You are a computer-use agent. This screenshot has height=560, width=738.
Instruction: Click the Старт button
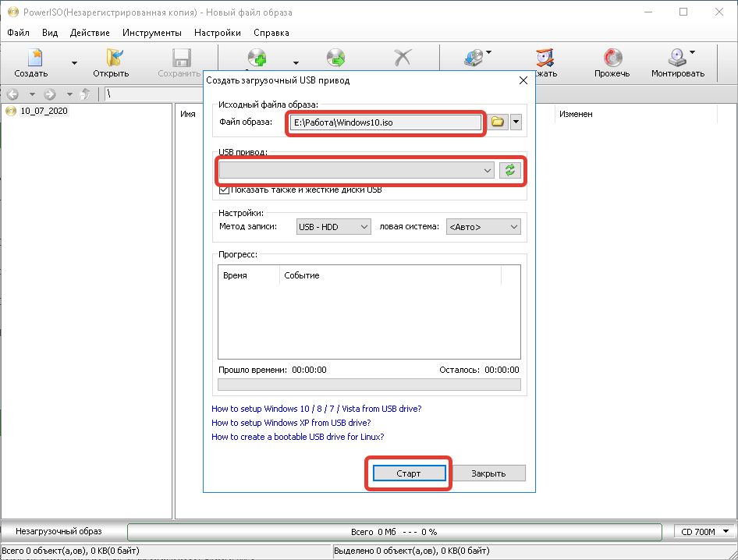point(409,473)
